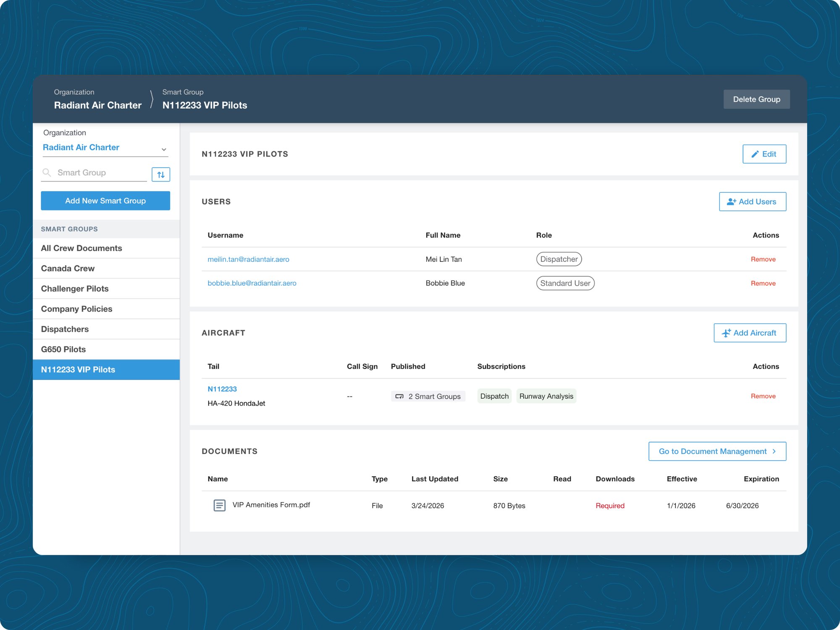Click the sort order arrows icon
Image resolution: width=840 pixels, height=630 pixels.
coord(160,174)
